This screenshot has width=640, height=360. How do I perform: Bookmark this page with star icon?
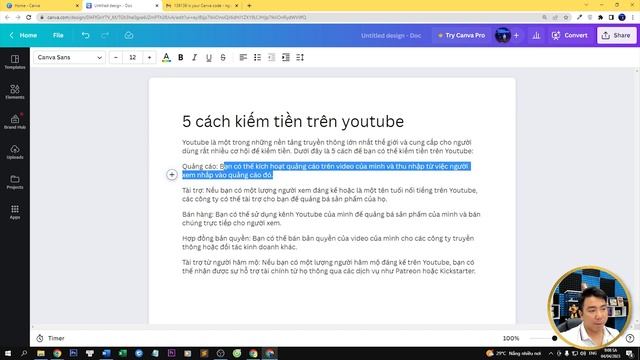pos(566,18)
